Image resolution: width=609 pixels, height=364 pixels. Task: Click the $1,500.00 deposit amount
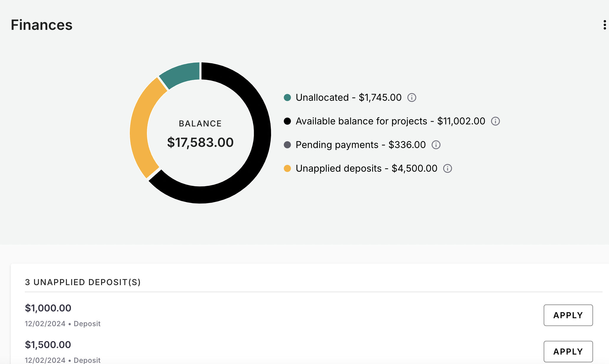(48, 345)
